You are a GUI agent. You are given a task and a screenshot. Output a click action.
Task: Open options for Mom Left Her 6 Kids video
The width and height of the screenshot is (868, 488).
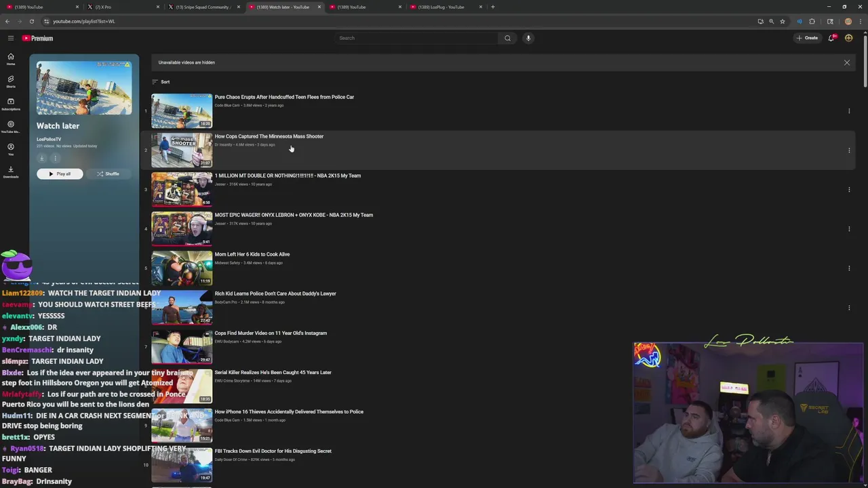tap(849, 268)
